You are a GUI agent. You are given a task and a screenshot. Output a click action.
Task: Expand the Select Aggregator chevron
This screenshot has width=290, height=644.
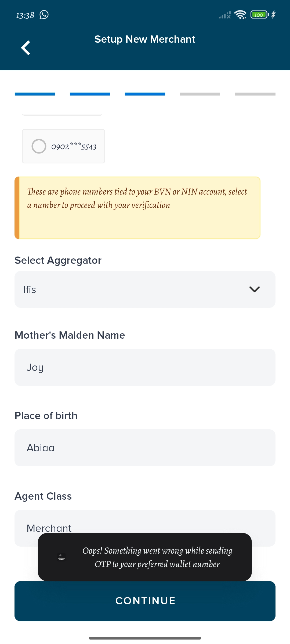[254, 289]
